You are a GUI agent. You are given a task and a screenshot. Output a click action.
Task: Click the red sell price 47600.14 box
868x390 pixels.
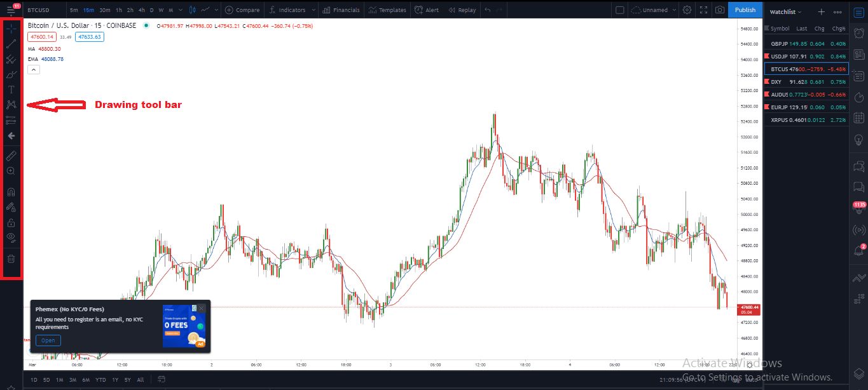tap(42, 37)
